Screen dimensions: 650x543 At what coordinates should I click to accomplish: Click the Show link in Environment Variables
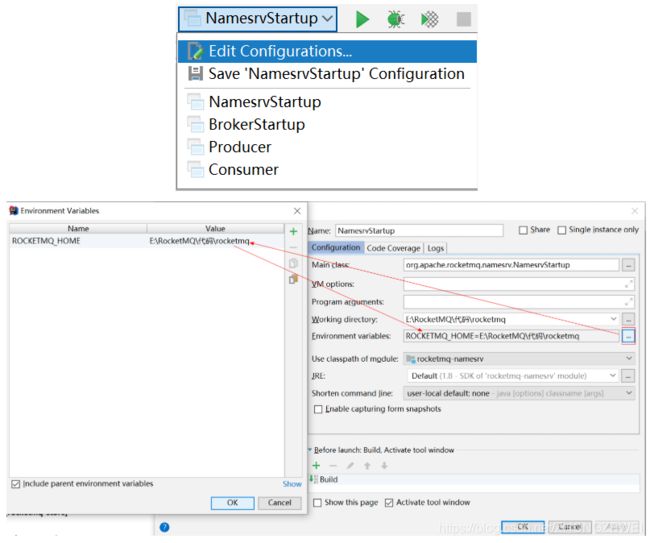(292, 484)
